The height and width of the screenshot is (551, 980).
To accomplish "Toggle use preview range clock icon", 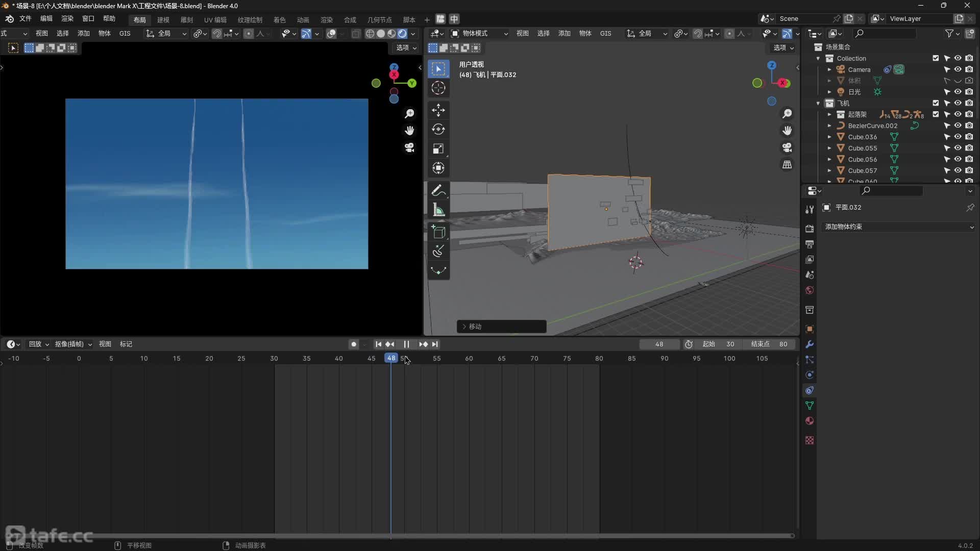I will (689, 344).
